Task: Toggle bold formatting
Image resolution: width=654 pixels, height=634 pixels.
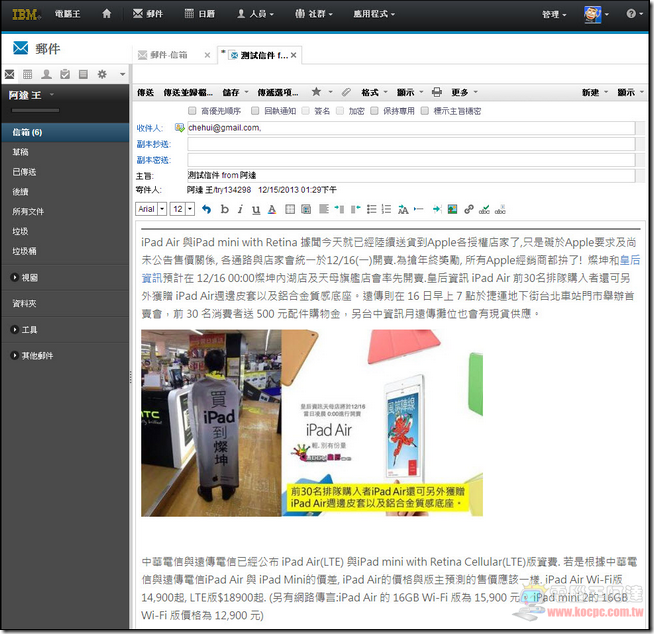Action: pos(224,209)
